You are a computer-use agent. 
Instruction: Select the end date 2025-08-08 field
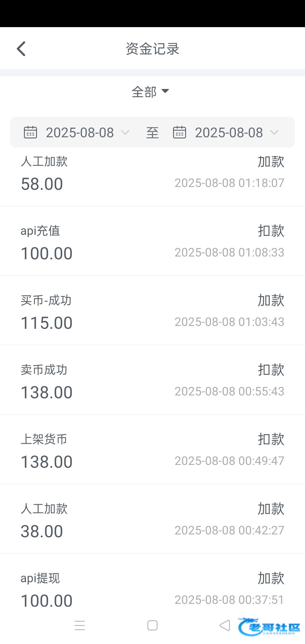[x=229, y=132]
